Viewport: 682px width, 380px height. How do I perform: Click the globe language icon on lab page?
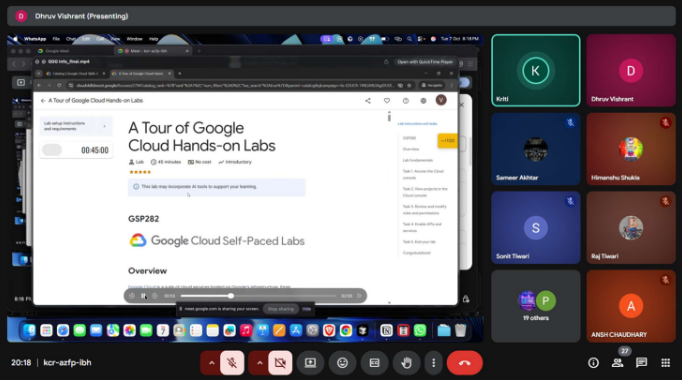pyautogui.click(x=423, y=101)
